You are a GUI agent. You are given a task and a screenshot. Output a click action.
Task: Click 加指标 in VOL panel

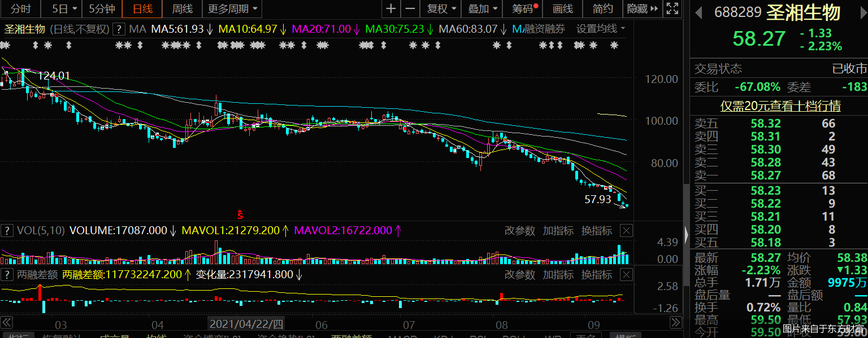pos(558,230)
